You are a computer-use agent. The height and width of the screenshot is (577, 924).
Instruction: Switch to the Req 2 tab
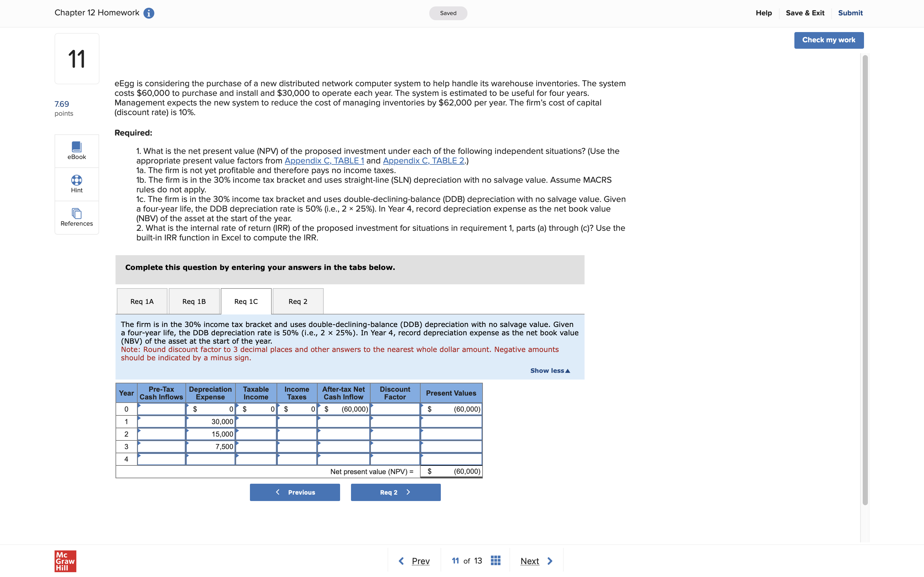pyautogui.click(x=298, y=301)
